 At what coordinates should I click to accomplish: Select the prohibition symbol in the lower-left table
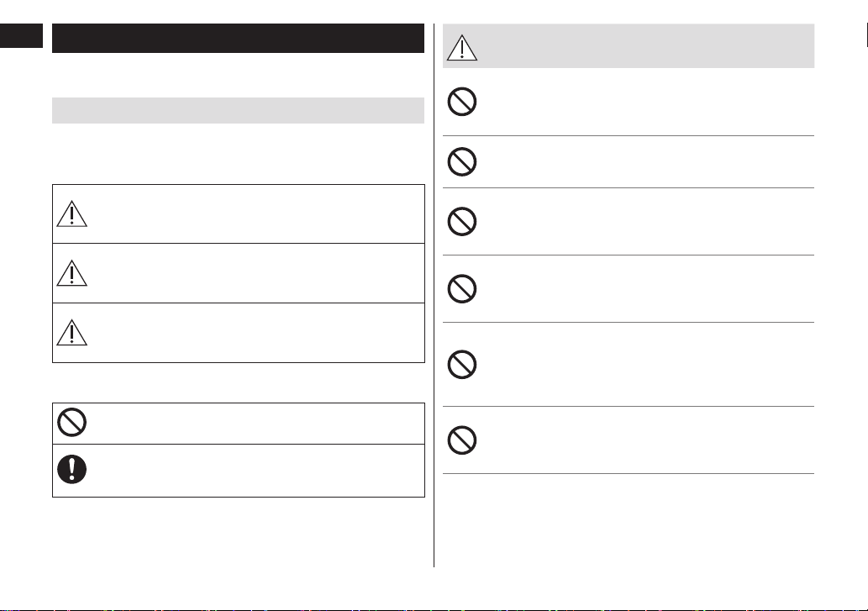click(x=72, y=422)
